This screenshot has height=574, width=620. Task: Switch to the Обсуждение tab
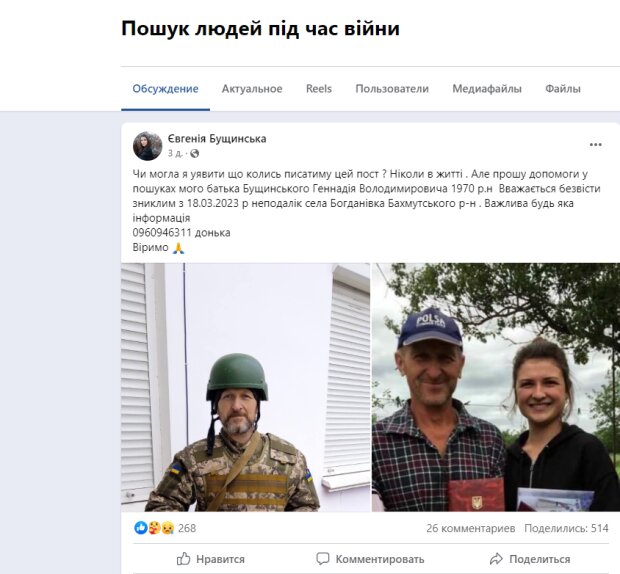(x=165, y=89)
